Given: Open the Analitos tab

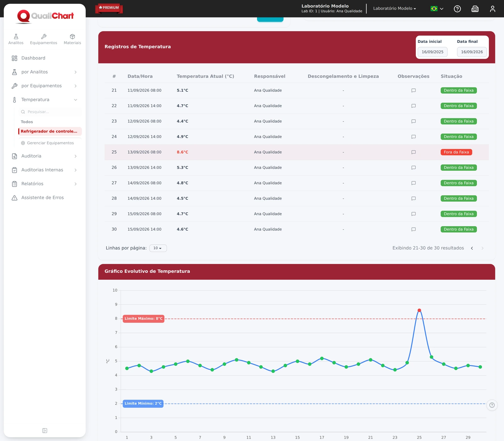Looking at the screenshot, I should (16, 39).
